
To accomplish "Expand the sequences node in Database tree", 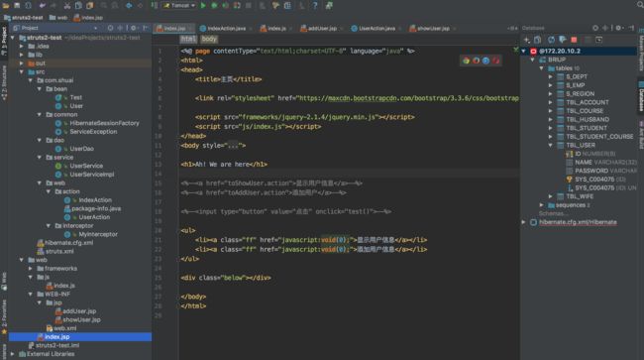I will pos(541,205).
